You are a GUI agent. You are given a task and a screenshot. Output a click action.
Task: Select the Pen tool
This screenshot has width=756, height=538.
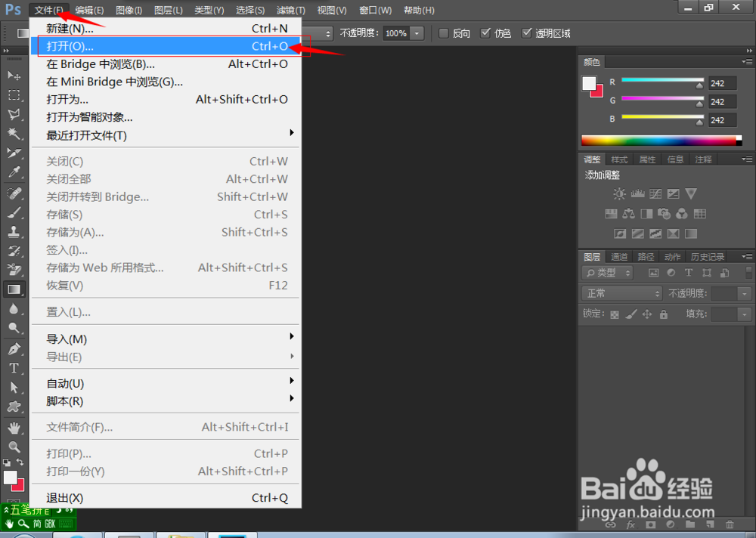click(14, 348)
